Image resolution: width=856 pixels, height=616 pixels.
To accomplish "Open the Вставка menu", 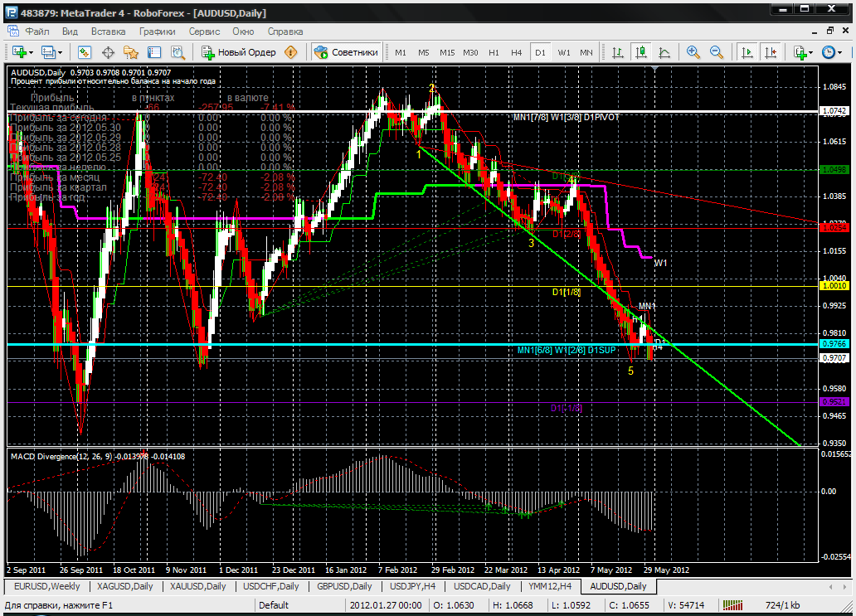I will pos(108,32).
